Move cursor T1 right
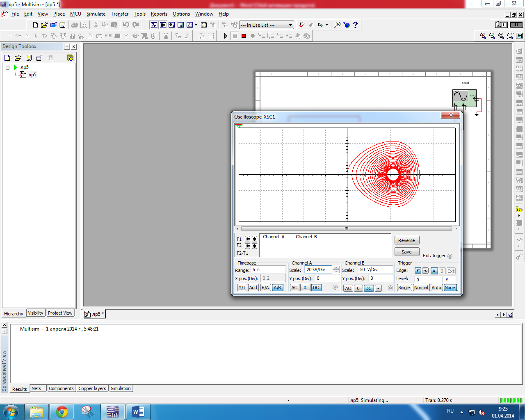This screenshot has height=420, width=525. [x=254, y=239]
